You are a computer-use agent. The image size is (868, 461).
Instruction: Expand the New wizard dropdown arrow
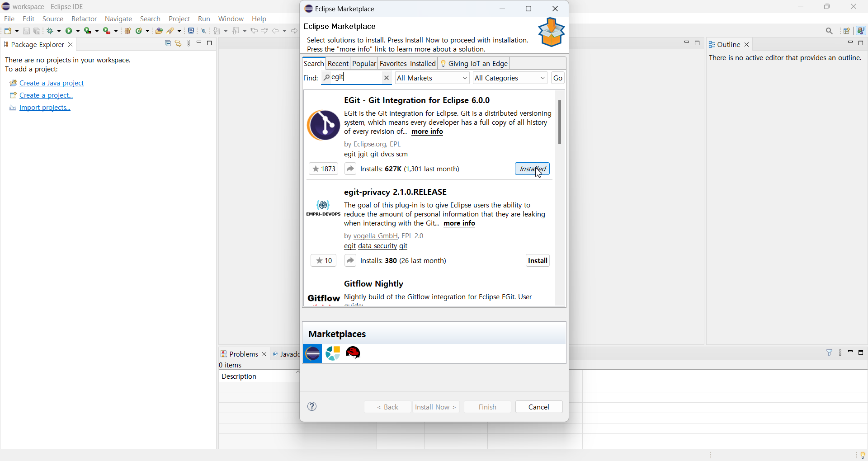click(x=17, y=31)
